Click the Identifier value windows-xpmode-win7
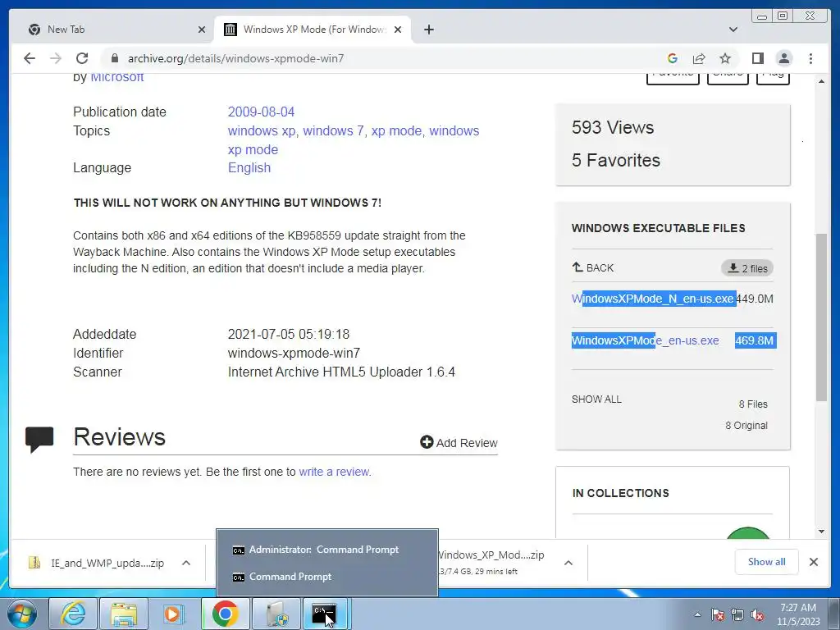 point(294,353)
